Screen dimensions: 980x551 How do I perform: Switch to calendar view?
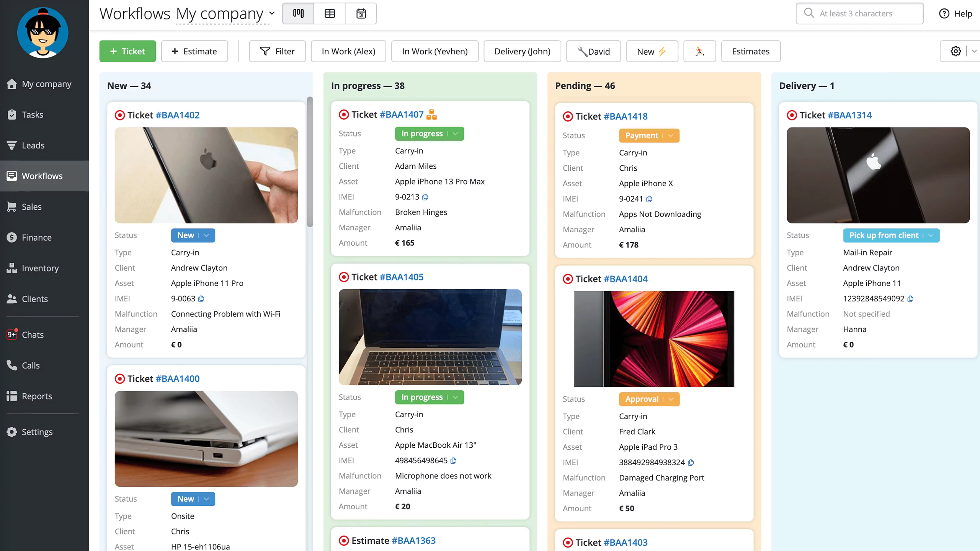[361, 13]
